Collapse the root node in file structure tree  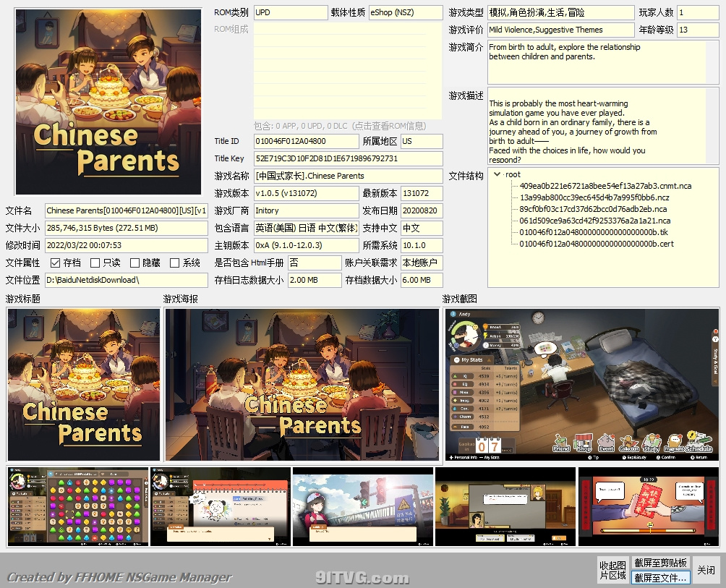coord(497,174)
